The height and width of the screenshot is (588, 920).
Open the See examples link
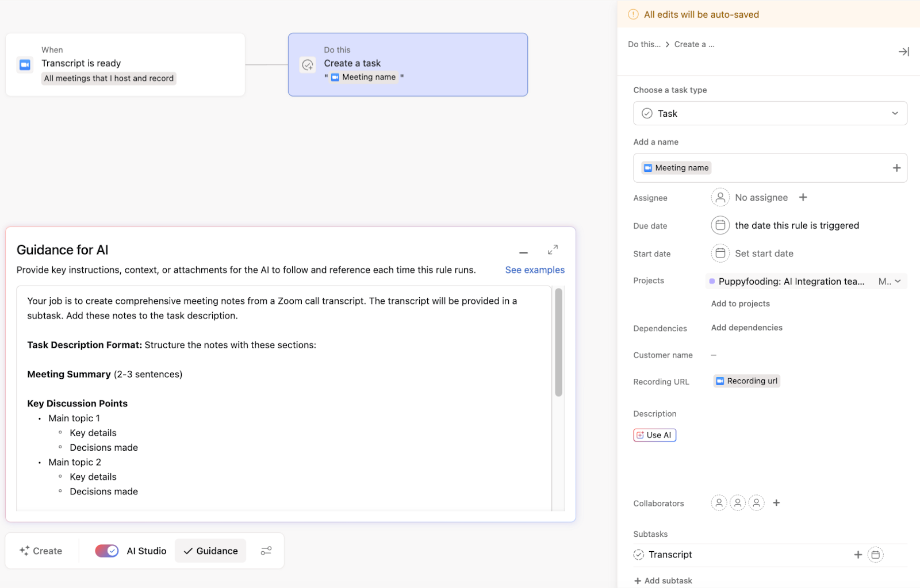[534, 270]
